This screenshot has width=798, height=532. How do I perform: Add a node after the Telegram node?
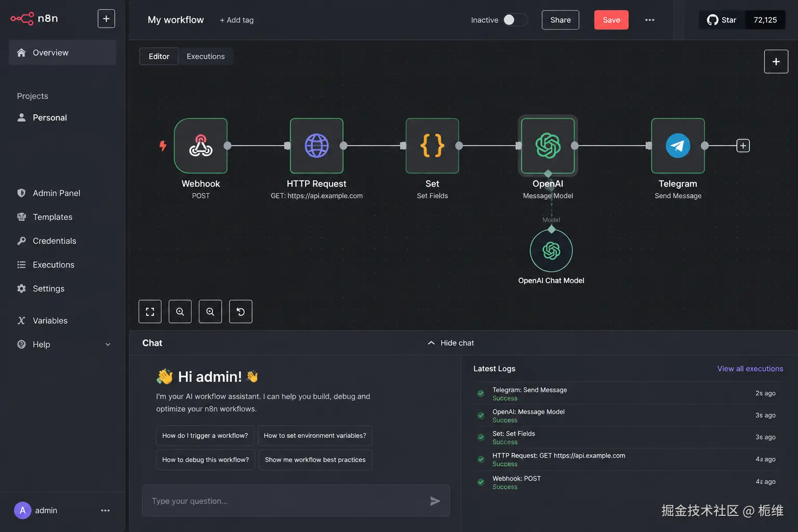point(743,146)
